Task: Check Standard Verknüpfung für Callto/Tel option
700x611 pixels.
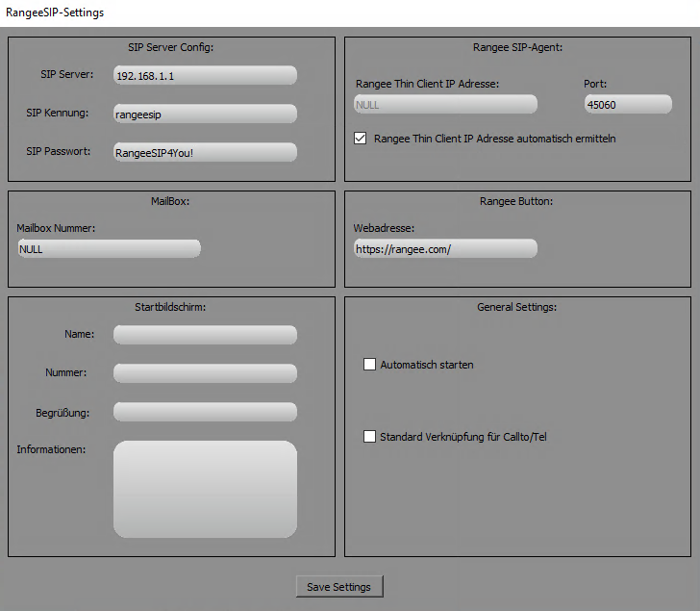Action: 369,437
